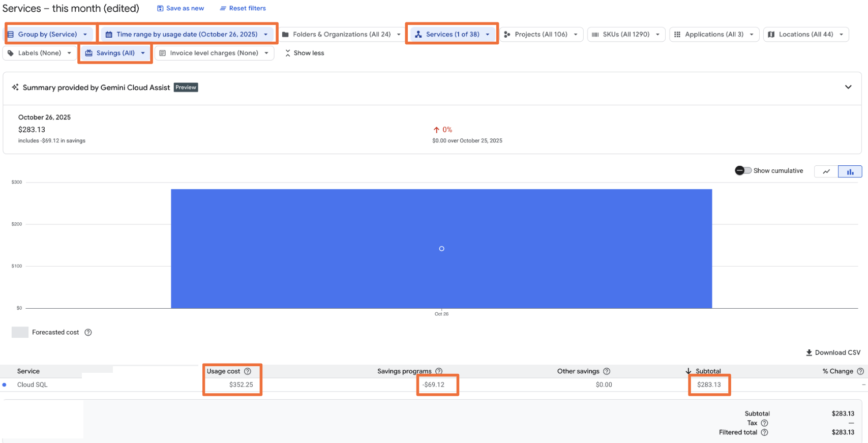Click Show less to collapse filters
This screenshot has width=868, height=443.
click(304, 53)
